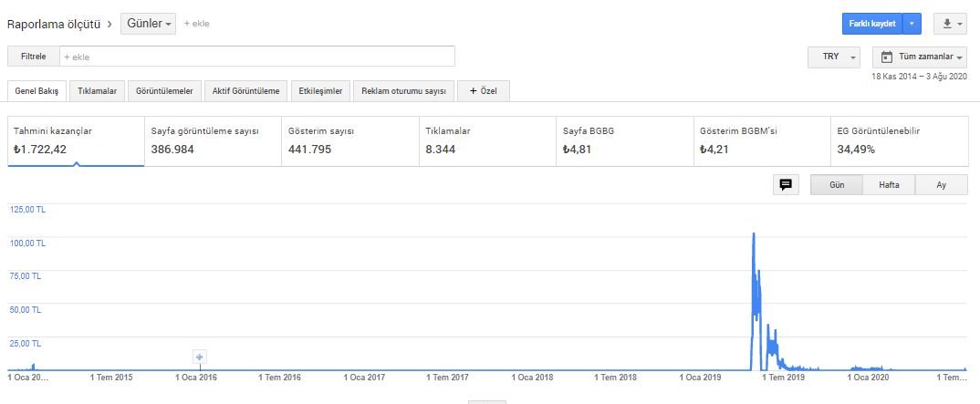Viewport: 980px width, 404px height.
Task: Open the TRY currency dropdown
Action: tap(834, 57)
